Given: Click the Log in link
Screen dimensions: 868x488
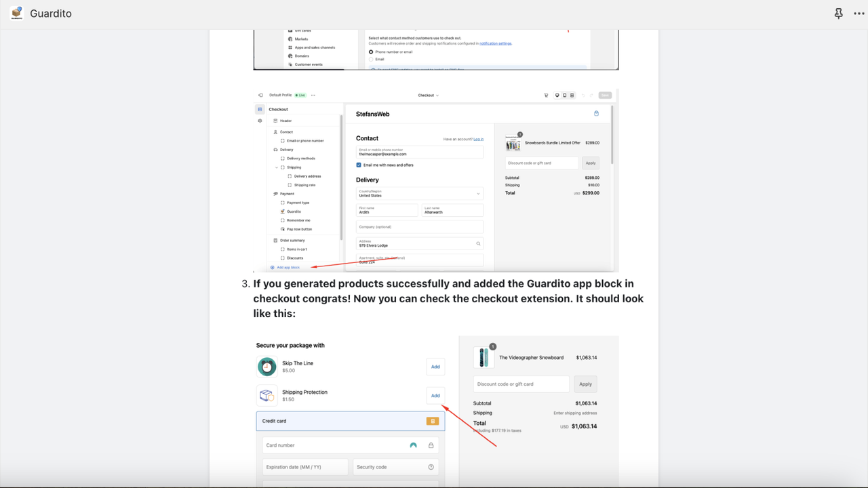Looking at the screenshot, I should click(x=479, y=139).
